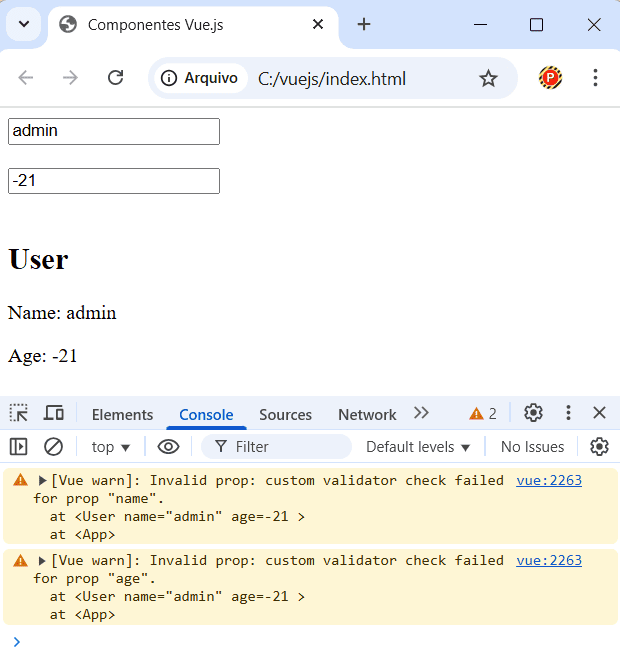Image resolution: width=620 pixels, height=665 pixels.
Task: Reload the current page
Action: coord(115,78)
